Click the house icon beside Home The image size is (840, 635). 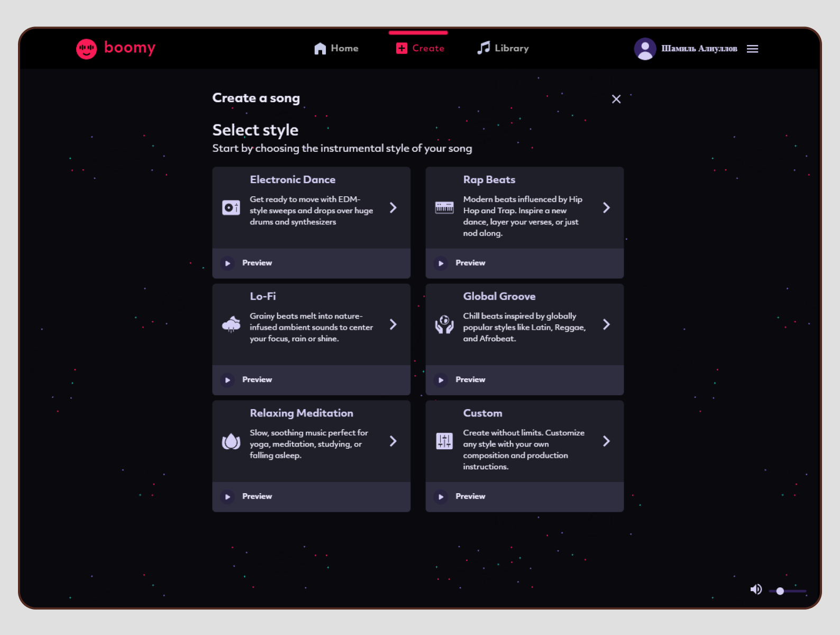320,49
